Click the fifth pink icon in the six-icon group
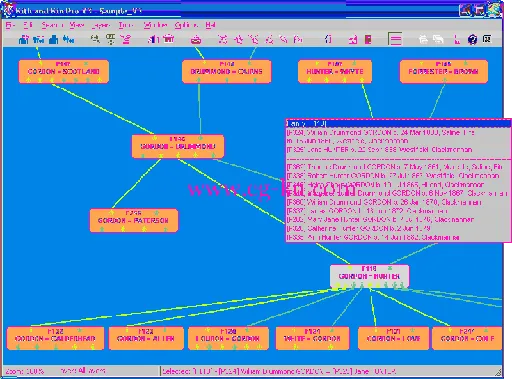Image resolution: width=512 pixels, height=379 pixels. click(284, 40)
